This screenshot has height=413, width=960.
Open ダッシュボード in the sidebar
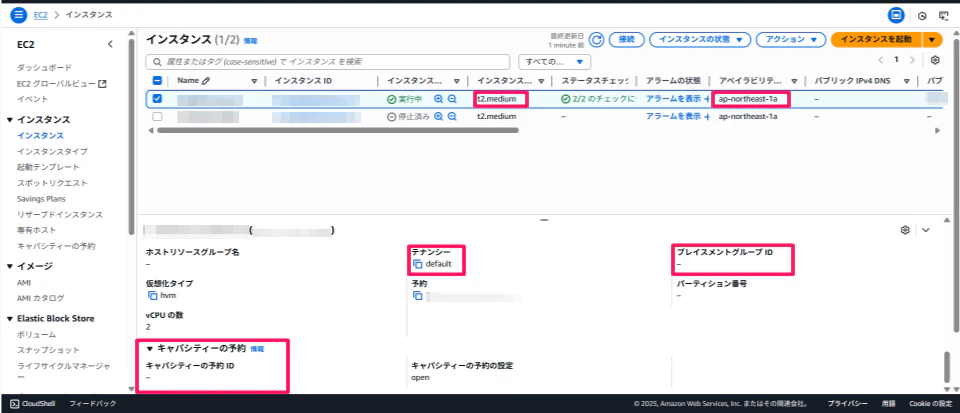coord(44,67)
